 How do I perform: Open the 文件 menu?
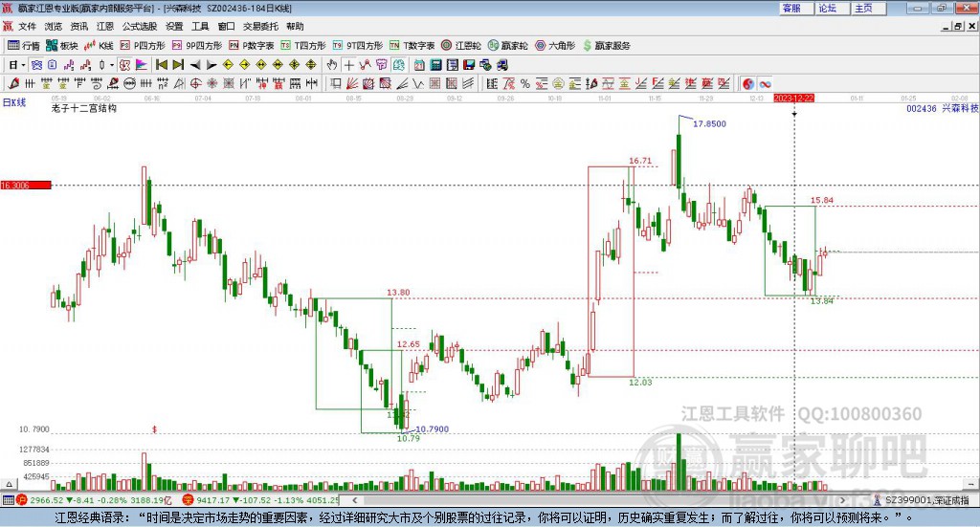click(27, 26)
